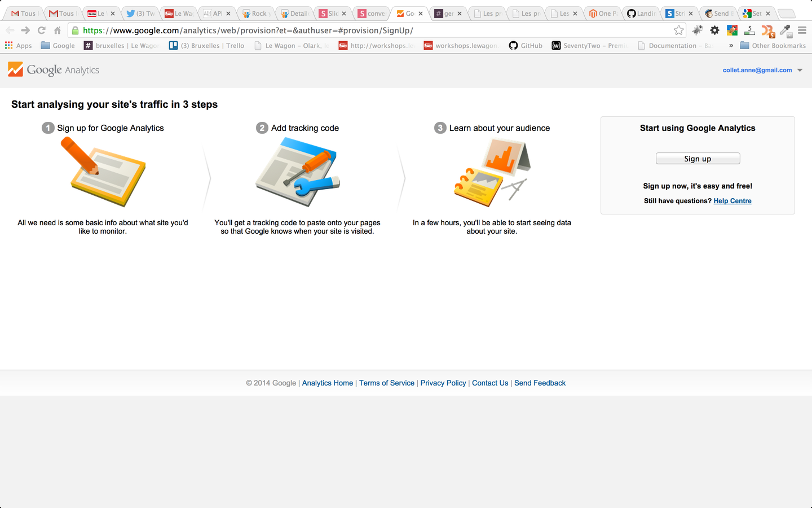Screen dimensions: 812x508
Task: Open the SeventyTwo – Premium bookmark
Action: click(x=590, y=46)
